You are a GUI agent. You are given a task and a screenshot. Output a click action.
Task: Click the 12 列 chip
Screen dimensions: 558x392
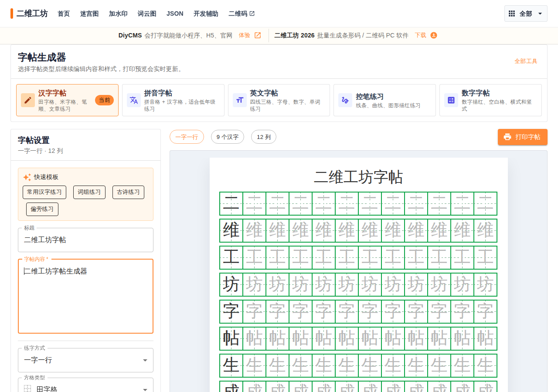pyautogui.click(x=264, y=137)
